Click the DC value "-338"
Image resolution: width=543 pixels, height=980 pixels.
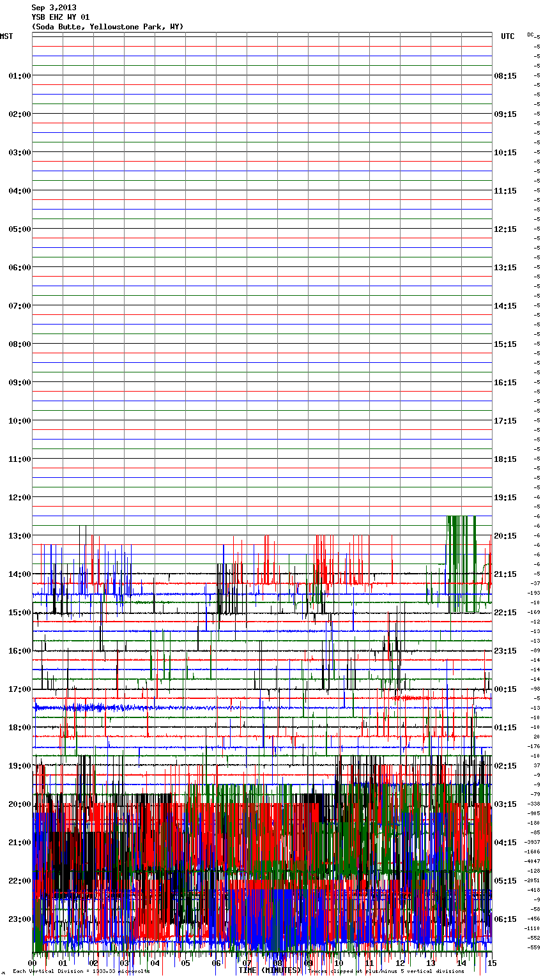click(x=534, y=804)
